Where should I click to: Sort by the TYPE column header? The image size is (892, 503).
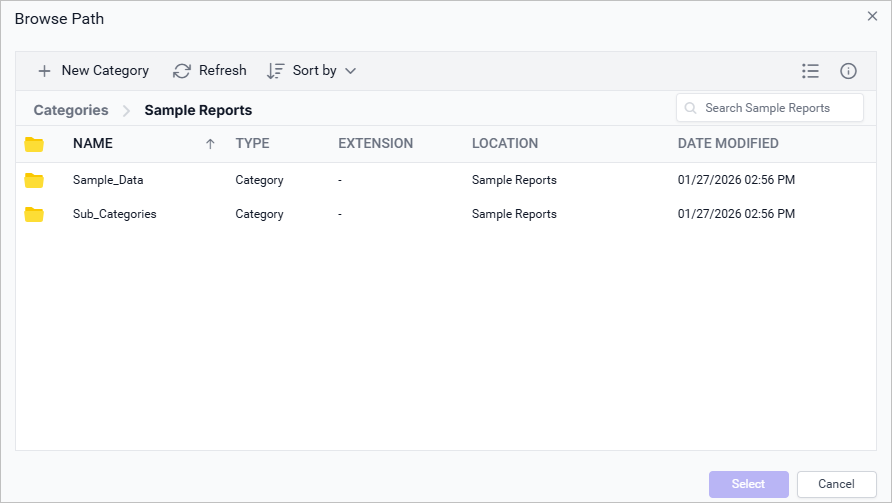pyautogui.click(x=253, y=143)
